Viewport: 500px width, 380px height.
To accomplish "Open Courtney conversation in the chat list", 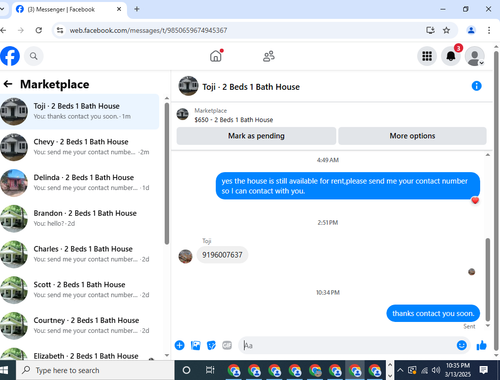I will click(x=80, y=325).
